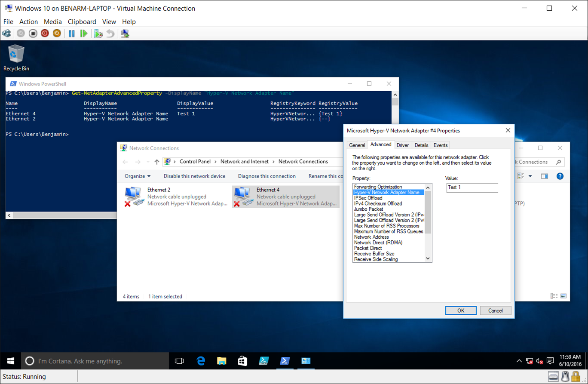Turn off the VM with black stop icon
Screen dimensions: 588x384
pos(33,33)
